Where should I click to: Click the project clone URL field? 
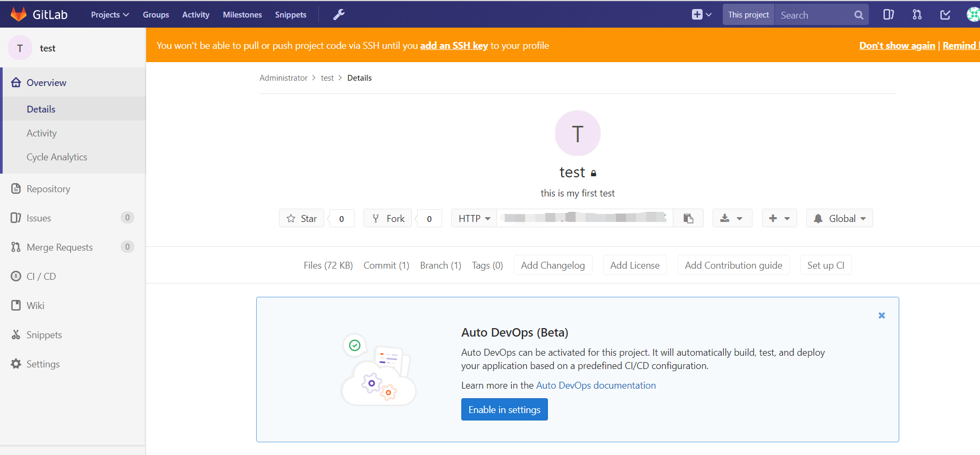(585, 218)
